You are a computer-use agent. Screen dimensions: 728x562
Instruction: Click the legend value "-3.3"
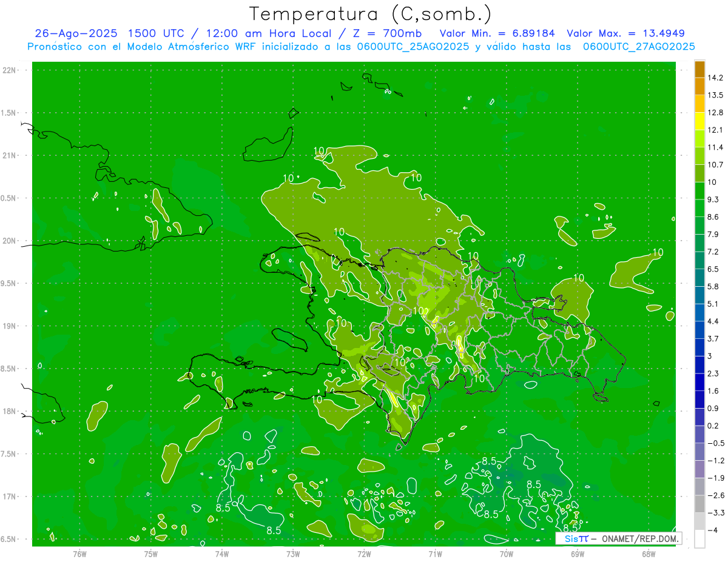click(716, 513)
